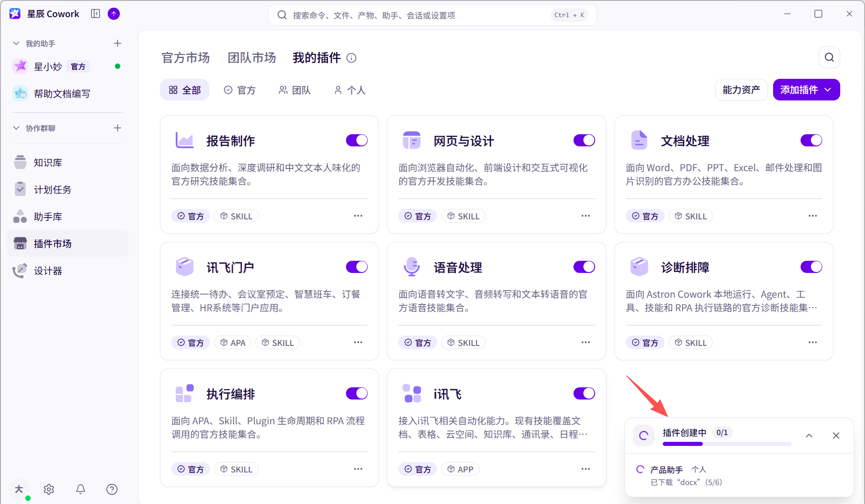Open the 知识库 knowledge base

(68, 163)
